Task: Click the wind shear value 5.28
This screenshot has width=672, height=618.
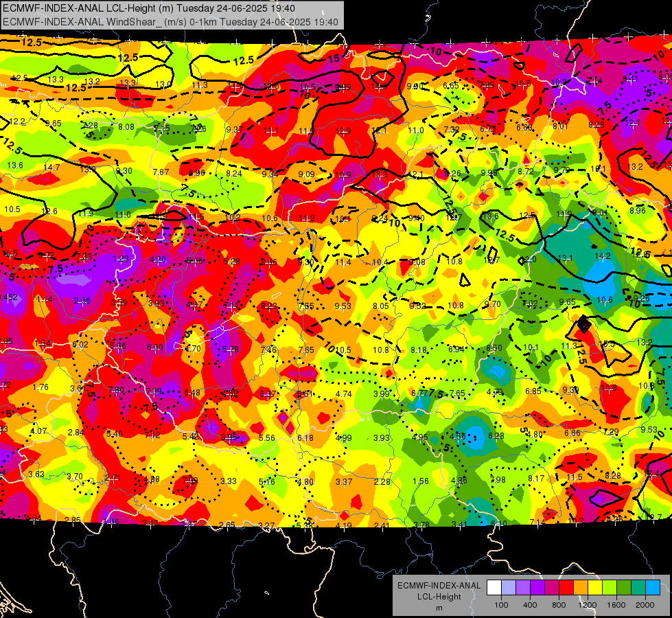Action: click(232, 261)
